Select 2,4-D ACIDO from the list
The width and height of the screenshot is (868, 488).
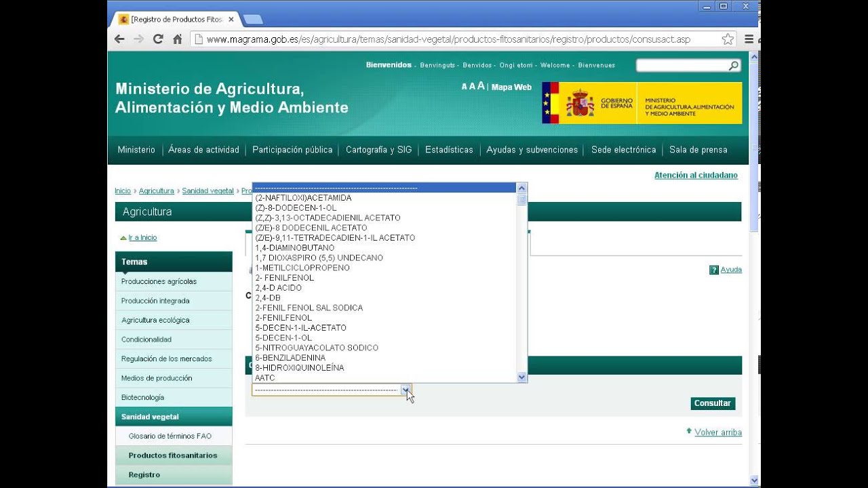click(x=384, y=288)
